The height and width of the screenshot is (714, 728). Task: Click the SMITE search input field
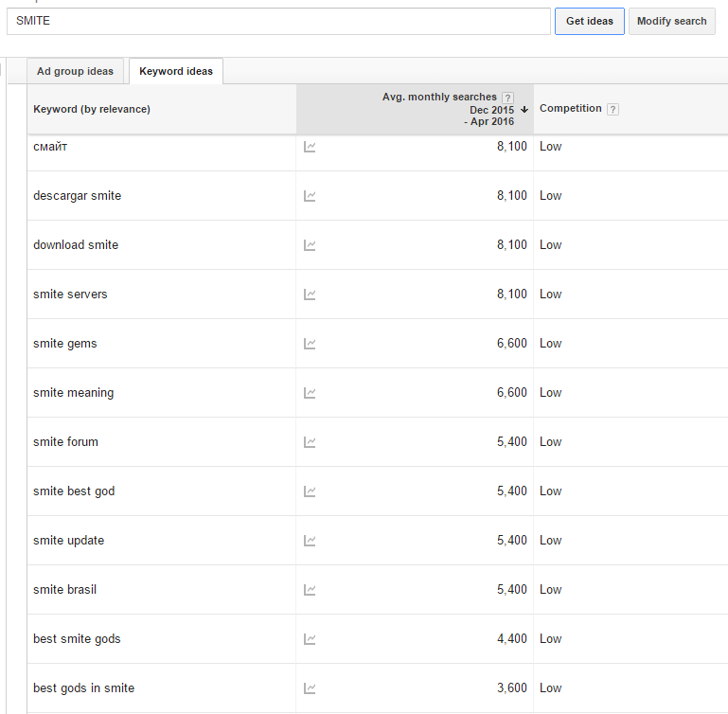click(278, 21)
